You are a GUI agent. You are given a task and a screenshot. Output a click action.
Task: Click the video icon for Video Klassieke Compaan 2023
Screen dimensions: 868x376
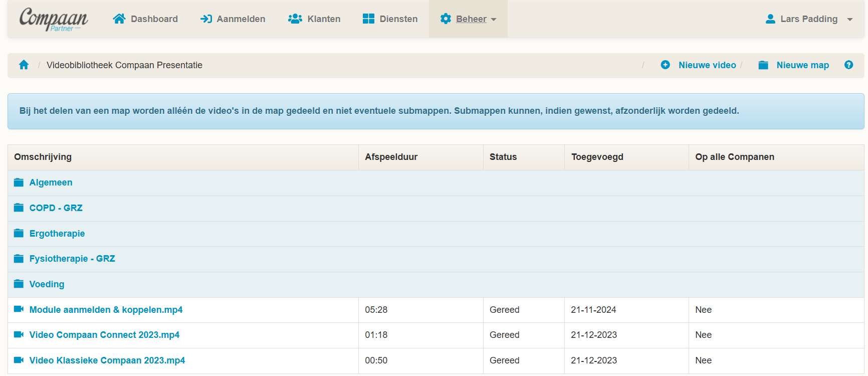pos(19,360)
